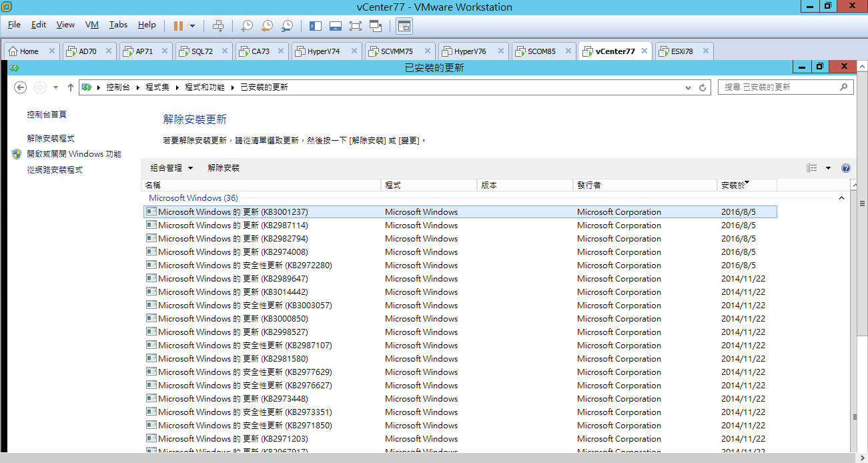Open the 組合管理 dropdown menu
The width and height of the screenshot is (868, 463).
pos(171,168)
